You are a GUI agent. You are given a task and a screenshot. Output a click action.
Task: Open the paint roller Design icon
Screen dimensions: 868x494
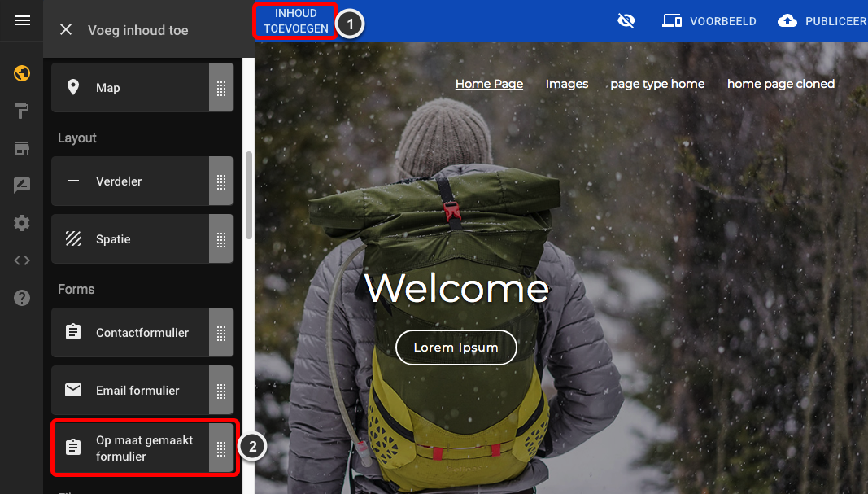click(x=22, y=111)
